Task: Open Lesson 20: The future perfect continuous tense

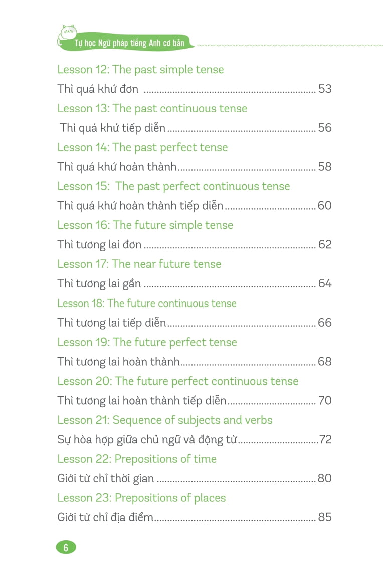Action: [177, 382]
